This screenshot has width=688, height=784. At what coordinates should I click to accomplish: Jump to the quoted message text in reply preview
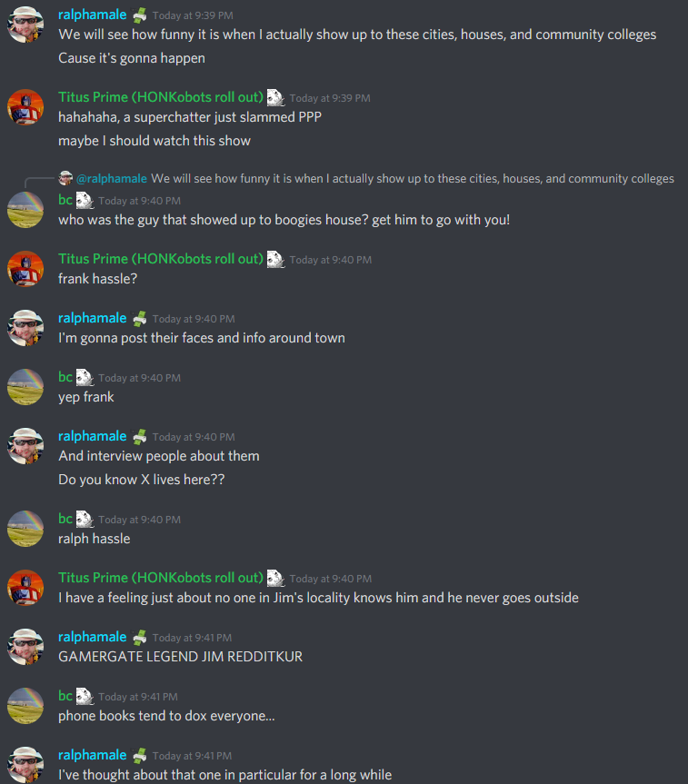(413, 178)
